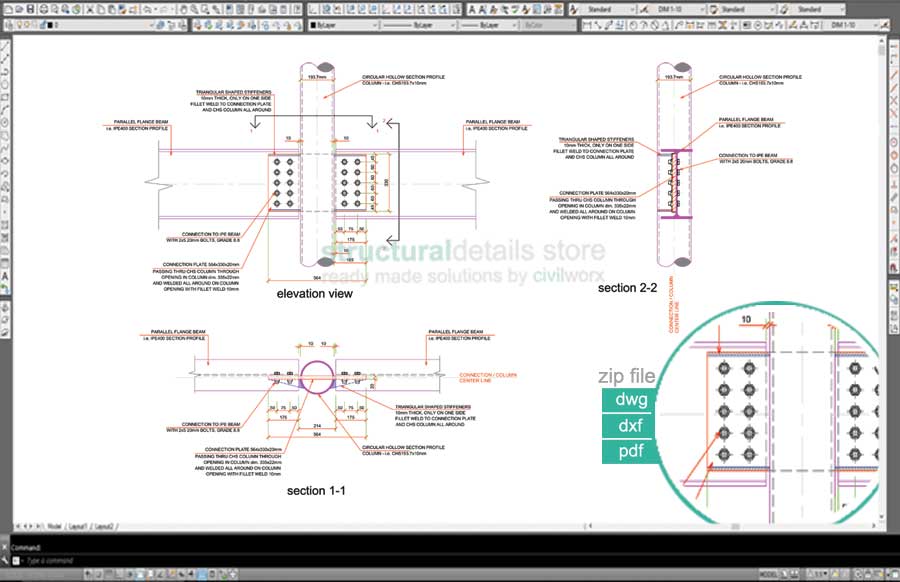Viewport: 900px width, 582px height.
Task: Toggle Snap mode in the status bar
Action: (98, 573)
